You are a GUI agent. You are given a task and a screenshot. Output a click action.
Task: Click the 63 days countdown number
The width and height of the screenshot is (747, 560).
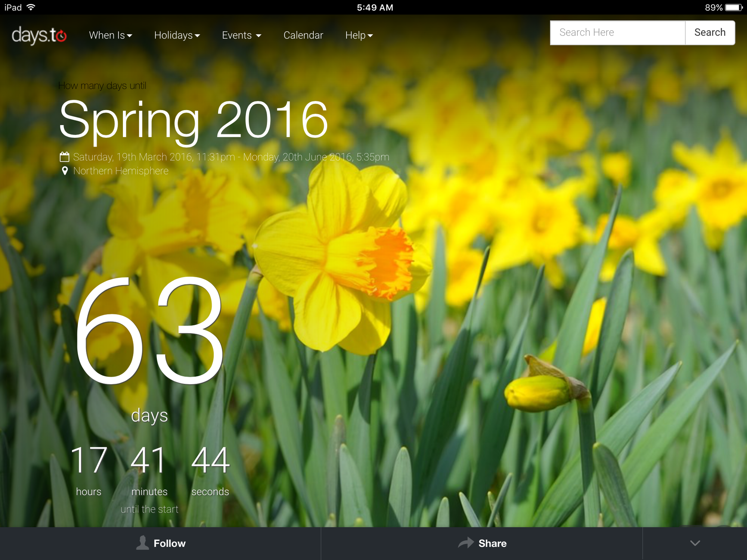pos(149,330)
